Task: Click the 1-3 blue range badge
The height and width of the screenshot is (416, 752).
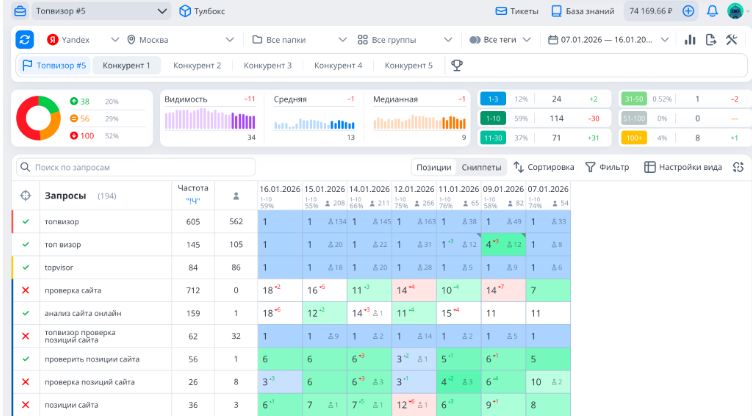Action: click(x=493, y=99)
